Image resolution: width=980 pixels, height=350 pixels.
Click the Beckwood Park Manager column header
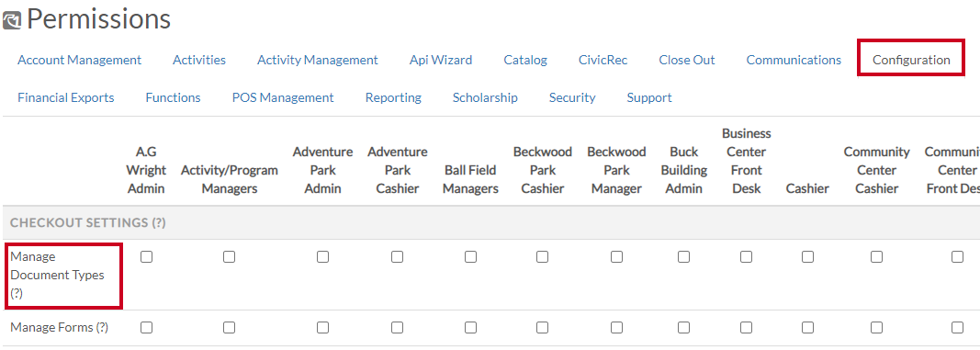[617, 170]
